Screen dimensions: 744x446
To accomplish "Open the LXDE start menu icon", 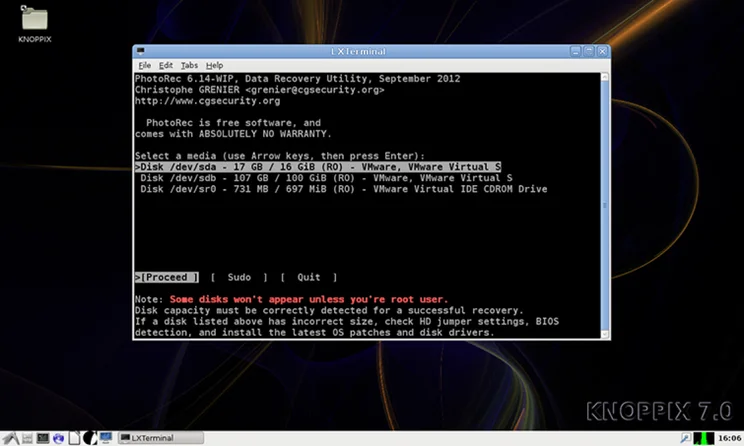I will pyautogui.click(x=10, y=438).
